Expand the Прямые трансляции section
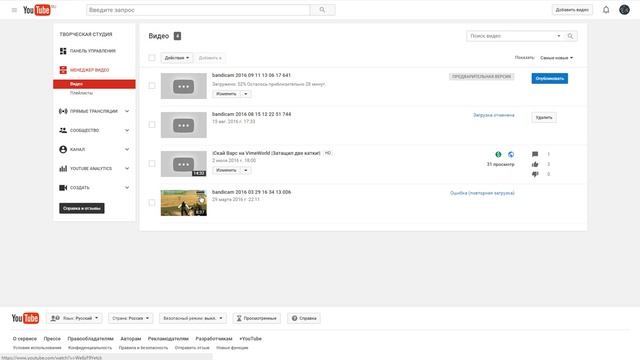This screenshot has height=360, width=640. tap(127, 111)
